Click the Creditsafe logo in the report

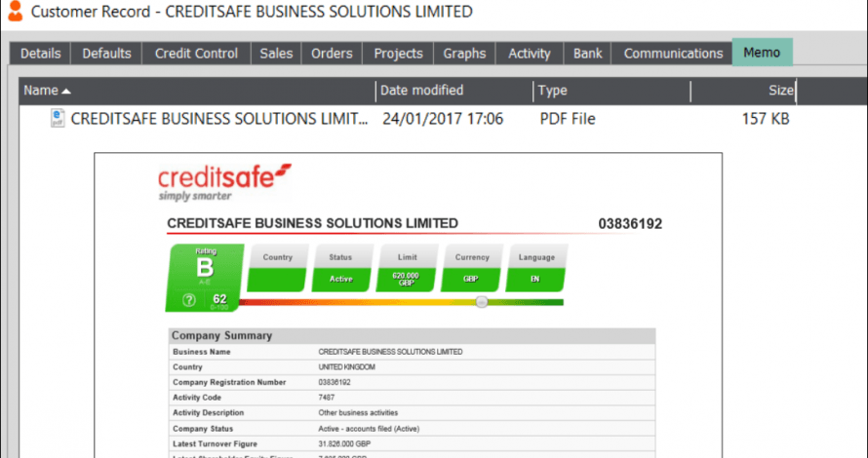coord(224,182)
